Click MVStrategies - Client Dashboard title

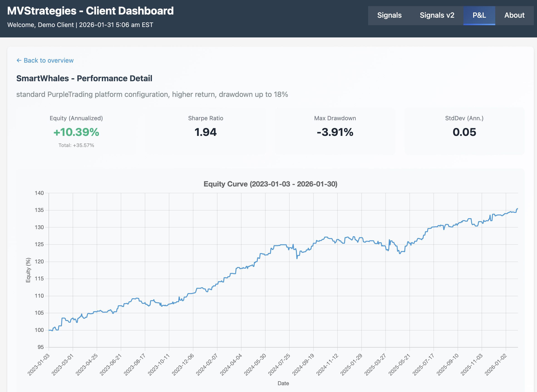91,11
